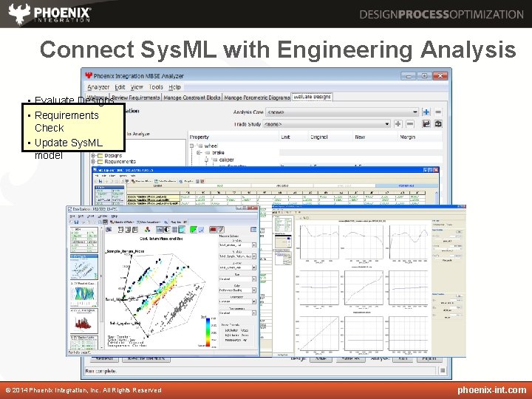Click the Margin column header

(420, 137)
